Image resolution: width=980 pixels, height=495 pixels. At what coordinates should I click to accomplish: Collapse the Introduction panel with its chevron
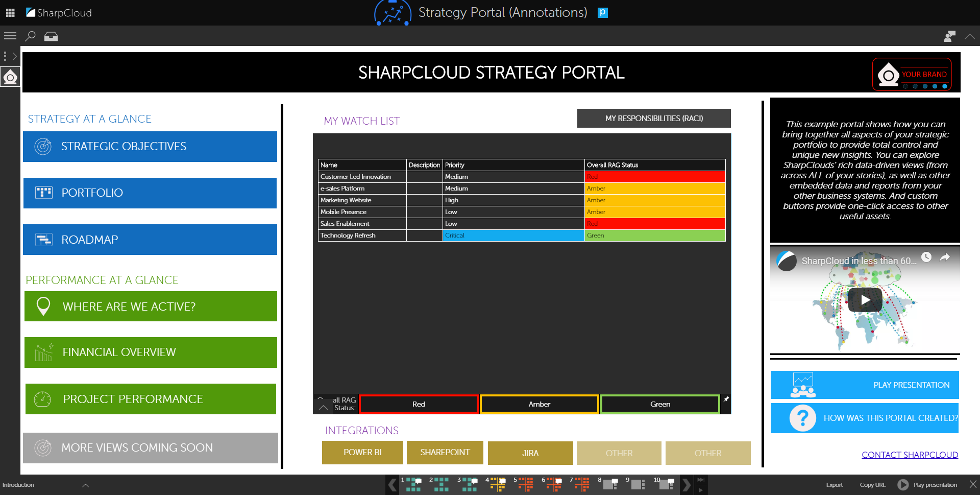click(86, 485)
